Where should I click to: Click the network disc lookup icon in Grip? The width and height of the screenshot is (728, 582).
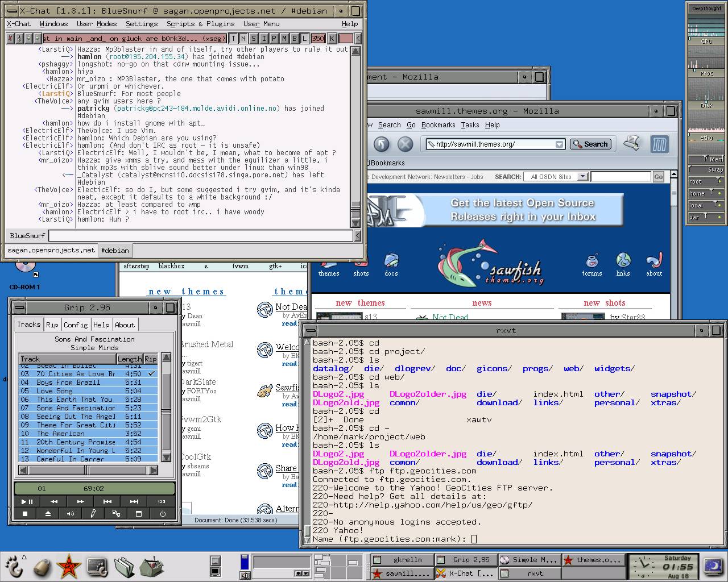pyautogui.click(x=117, y=513)
